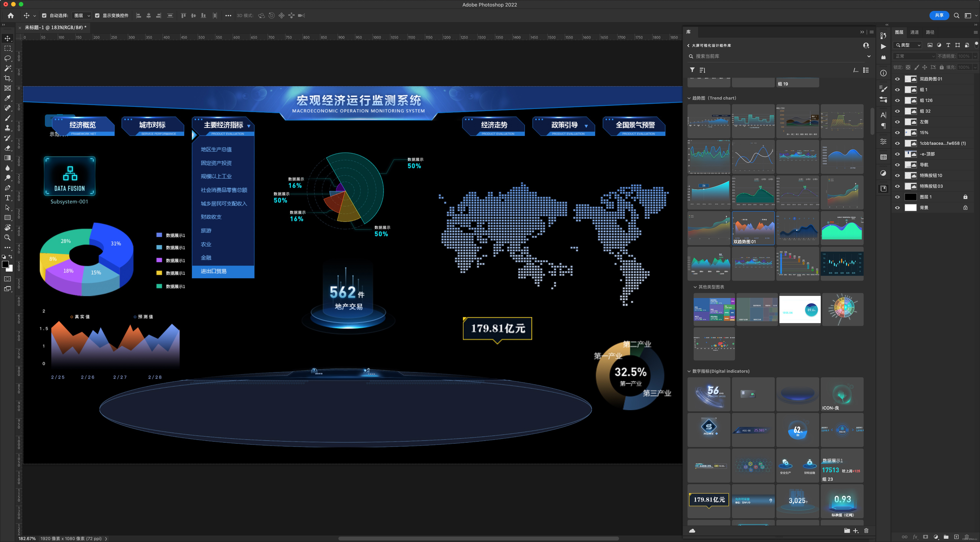Go back from 大屏可视化设计组件库
This screenshot has height=542, width=980.
688,45
